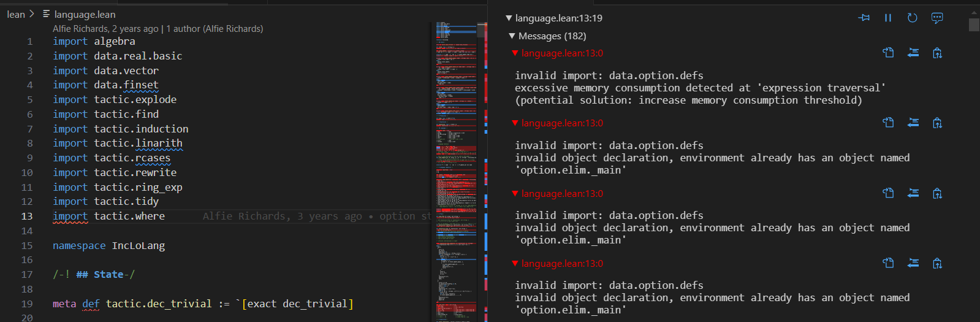
Task: Collapse the language.lean:13:19 section
Action: pos(509,18)
